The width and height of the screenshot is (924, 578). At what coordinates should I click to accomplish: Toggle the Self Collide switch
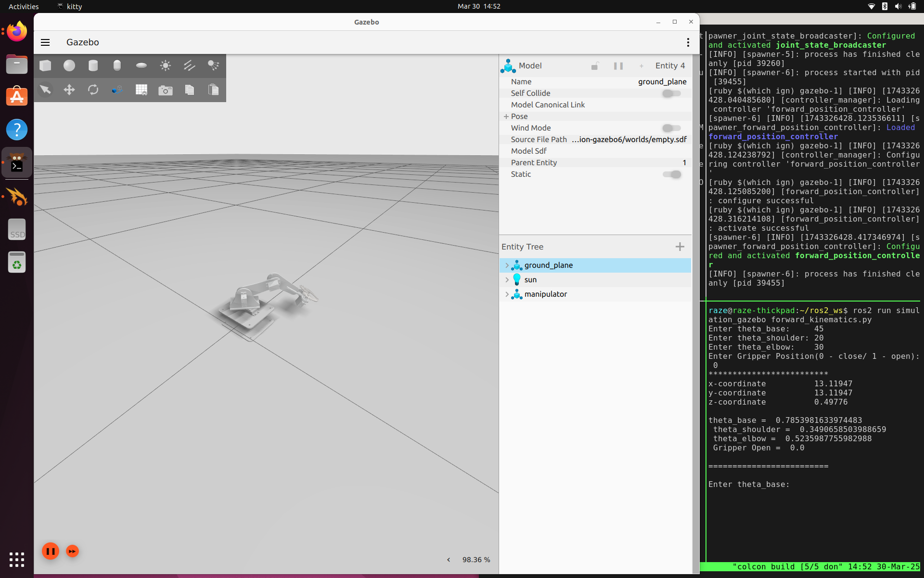[671, 93]
